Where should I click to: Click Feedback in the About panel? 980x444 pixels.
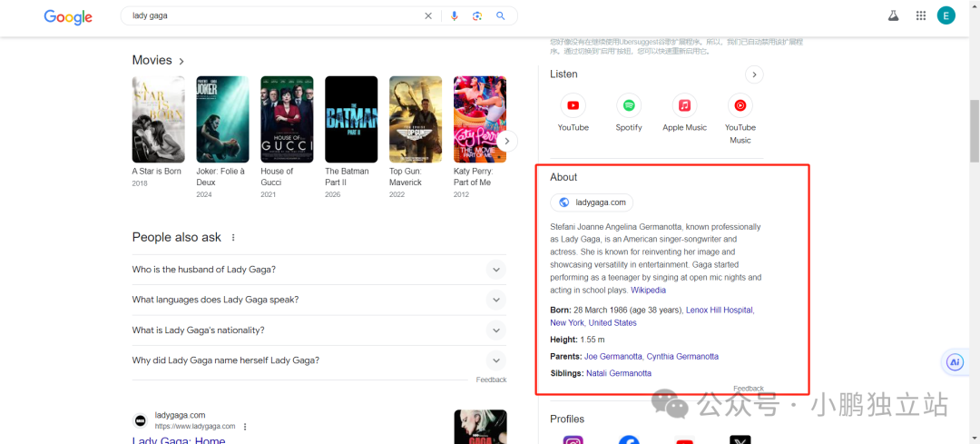pyautogui.click(x=749, y=389)
